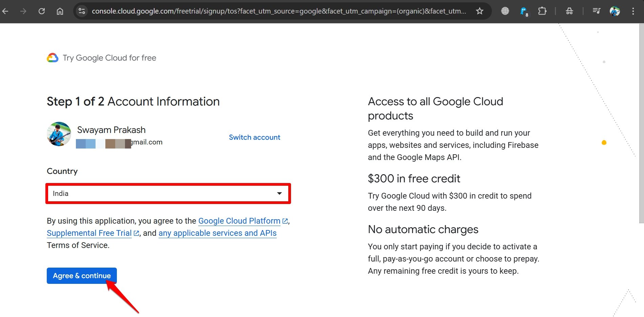Click the Country dropdown arrow

pos(279,194)
